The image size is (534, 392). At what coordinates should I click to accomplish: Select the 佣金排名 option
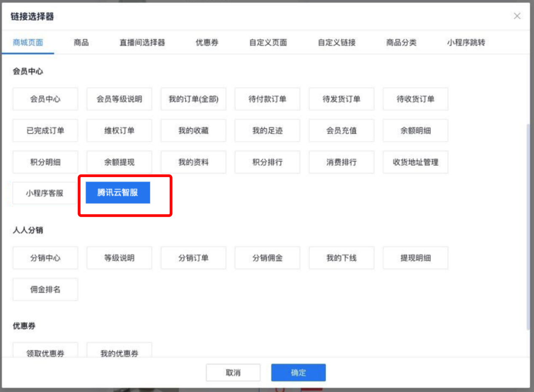tap(45, 290)
